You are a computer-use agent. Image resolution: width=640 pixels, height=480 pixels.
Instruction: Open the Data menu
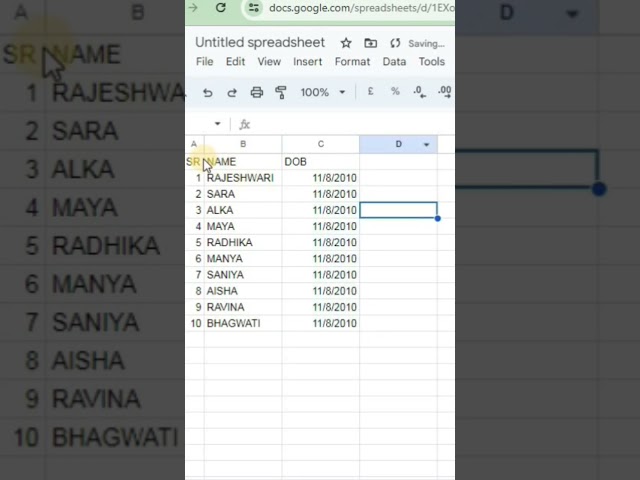click(394, 62)
